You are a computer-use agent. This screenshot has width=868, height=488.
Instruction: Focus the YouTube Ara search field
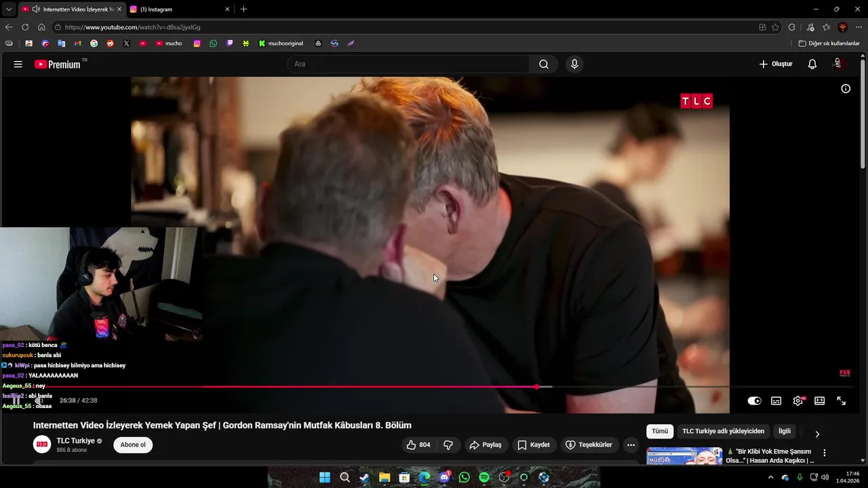(x=408, y=64)
